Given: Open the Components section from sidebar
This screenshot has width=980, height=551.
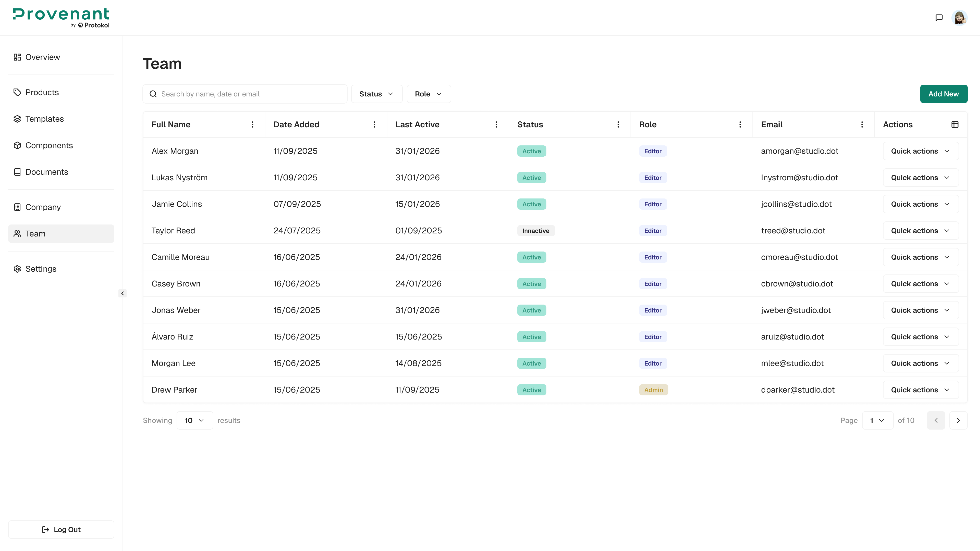Looking at the screenshot, I should pos(18,145).
